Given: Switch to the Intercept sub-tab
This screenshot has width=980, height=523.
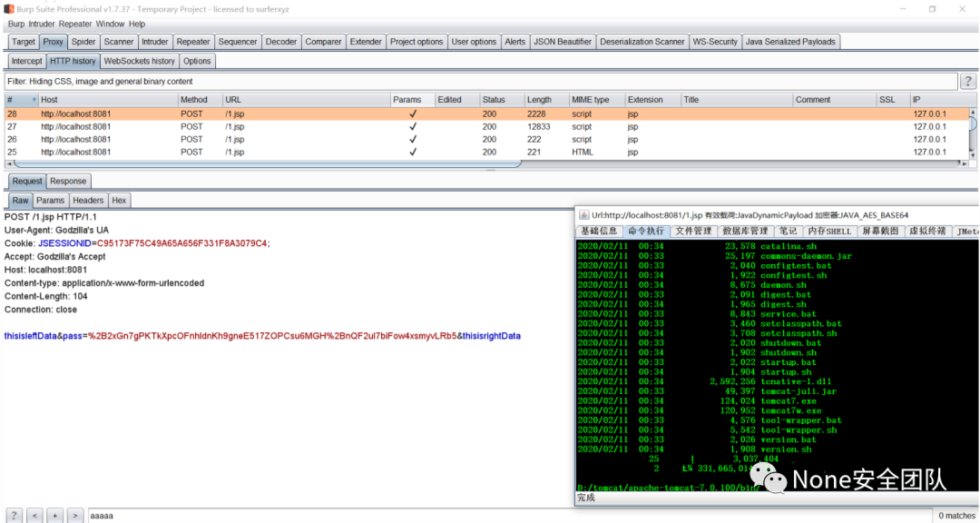Looking at the screenshot, I should [x=27, y=62].
